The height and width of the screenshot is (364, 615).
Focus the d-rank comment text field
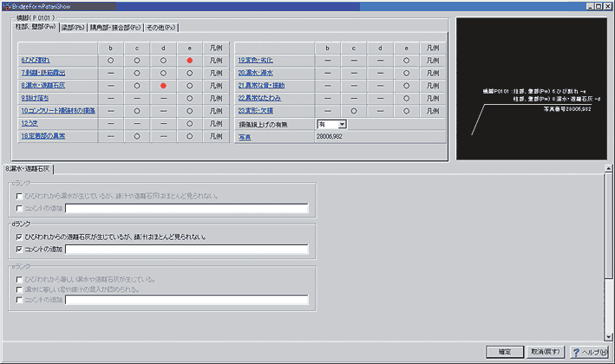186,250
